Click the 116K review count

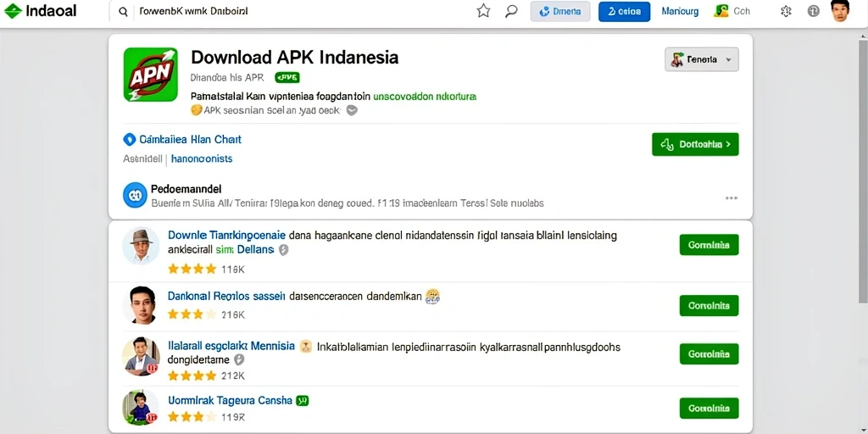233,270
